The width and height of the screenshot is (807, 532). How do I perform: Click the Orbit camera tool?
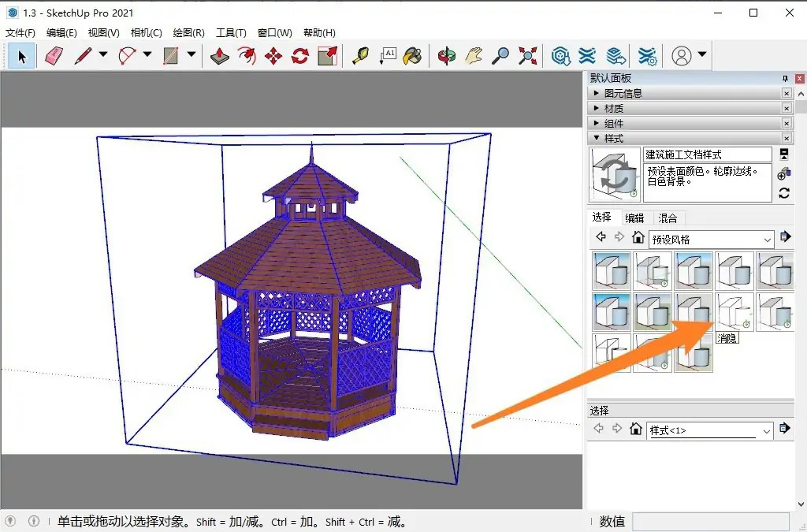(447, 56)
